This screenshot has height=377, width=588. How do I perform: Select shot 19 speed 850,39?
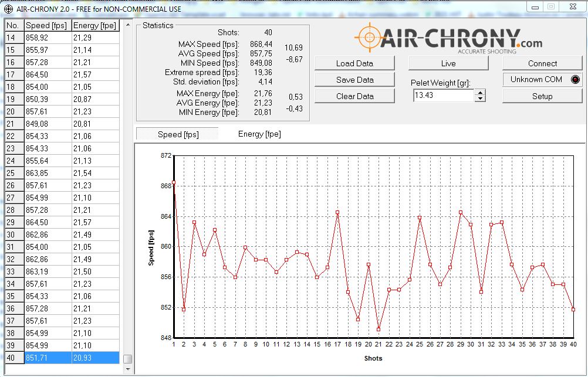tap(48, 99)
